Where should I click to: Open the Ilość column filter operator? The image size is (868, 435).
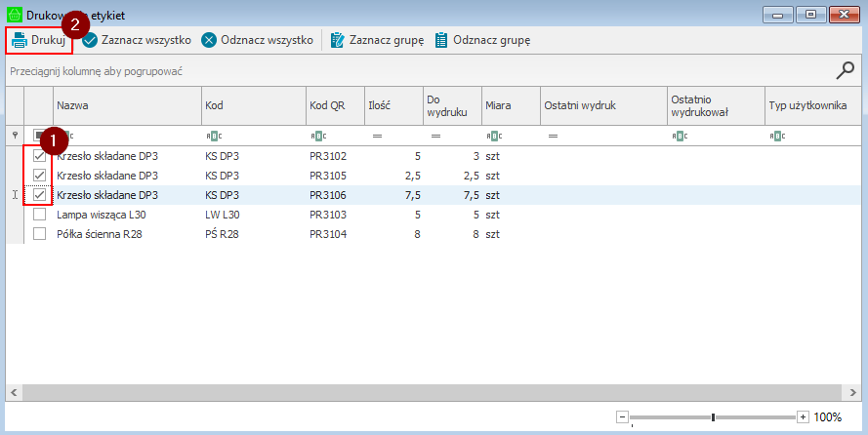[377, 136]
